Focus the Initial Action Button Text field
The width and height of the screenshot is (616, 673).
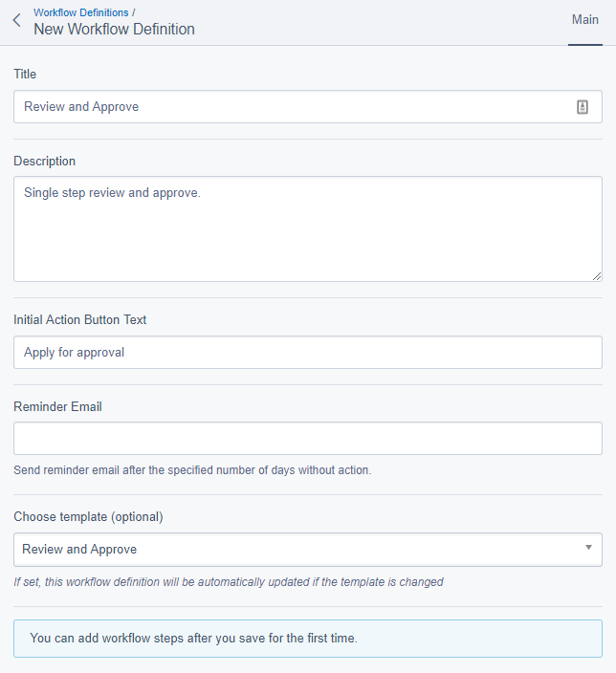tap(306, 352)
